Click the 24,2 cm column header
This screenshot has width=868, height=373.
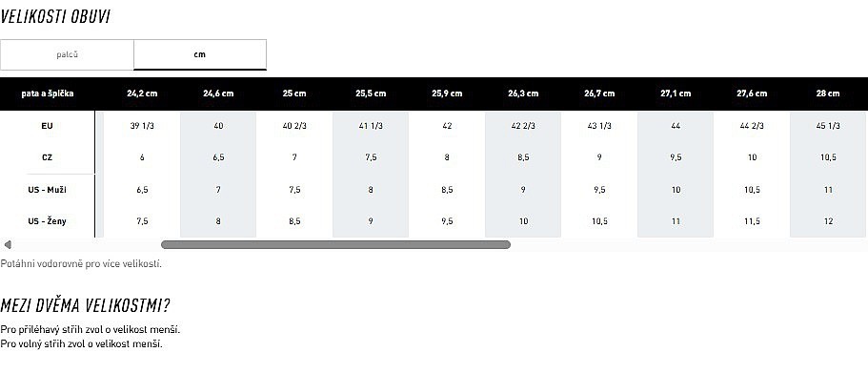click(x=142, y=93)
